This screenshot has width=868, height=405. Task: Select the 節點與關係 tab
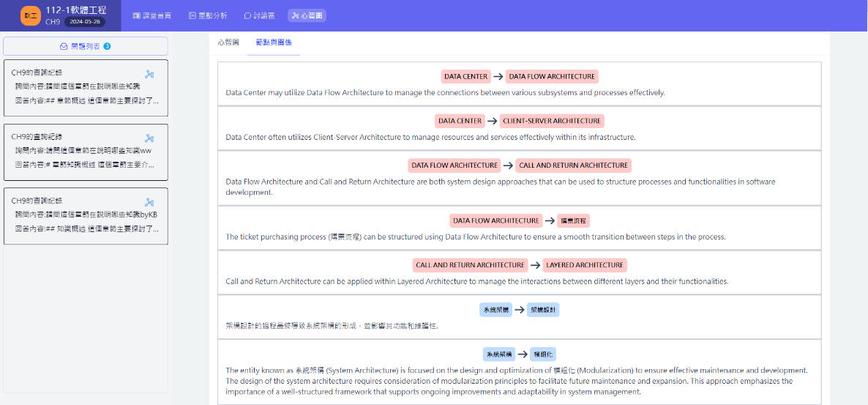(x=274, y=42)
